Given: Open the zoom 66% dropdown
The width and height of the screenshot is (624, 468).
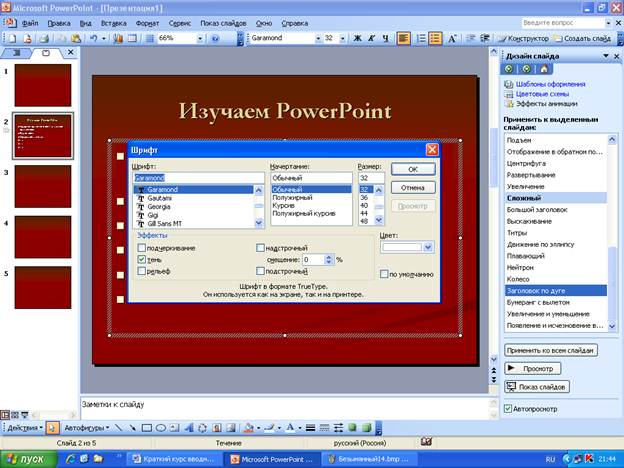Looking at the screenshot, I should coord(200,38).
